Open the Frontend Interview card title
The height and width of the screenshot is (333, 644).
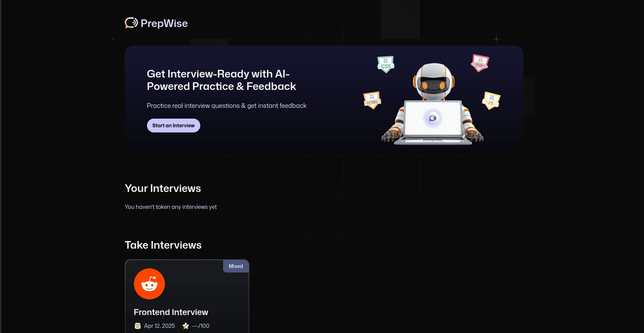(171, 312)
